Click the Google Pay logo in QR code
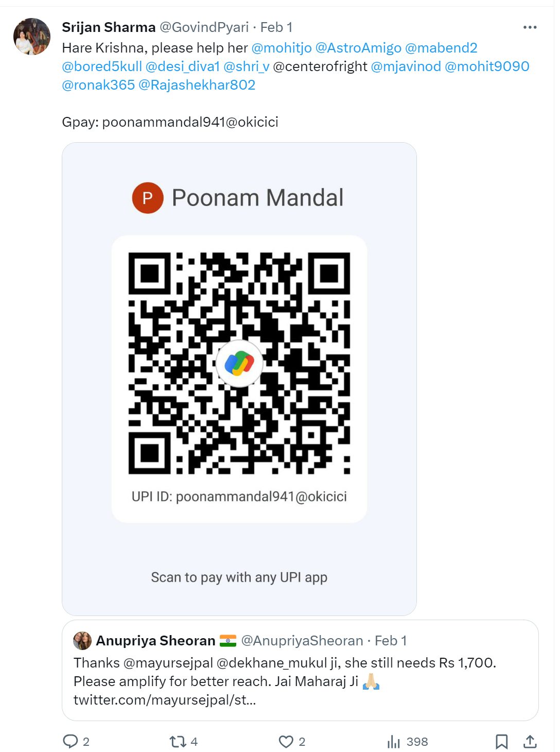The image size is (560, 752). pyautogui.click(x=239, y=363)
